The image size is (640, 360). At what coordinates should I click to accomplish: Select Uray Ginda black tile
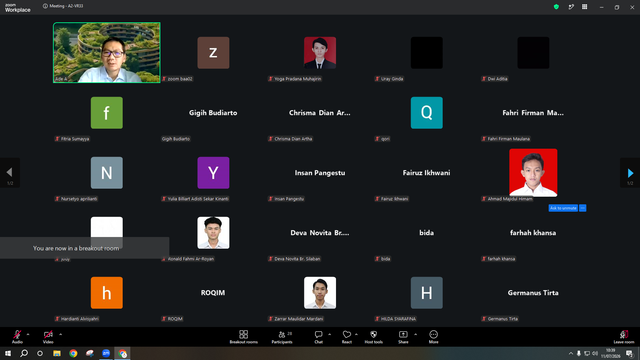pyautogui.click(x=427, y=53)
